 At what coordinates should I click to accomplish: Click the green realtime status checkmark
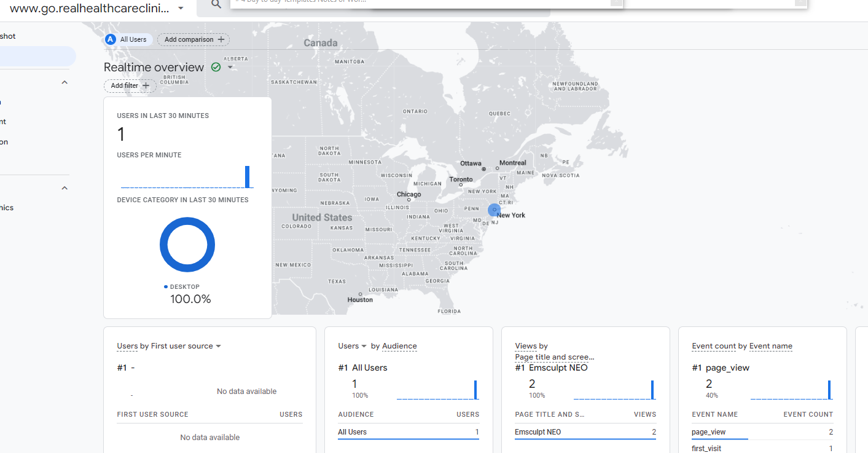click(216, 67)
